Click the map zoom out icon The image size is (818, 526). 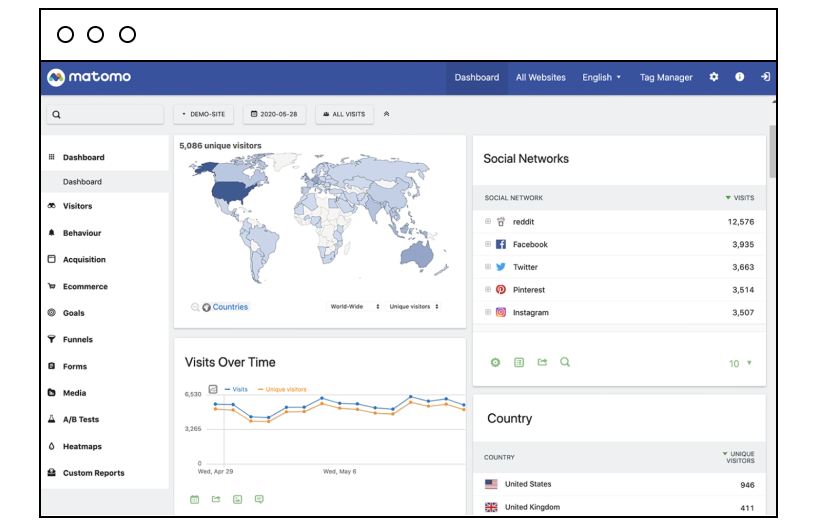coord(195,307)
